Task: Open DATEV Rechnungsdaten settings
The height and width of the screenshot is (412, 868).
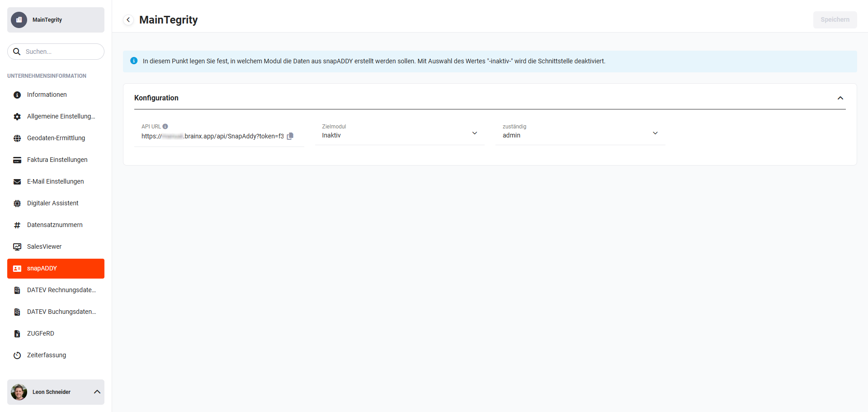Action: coord(56,290)
